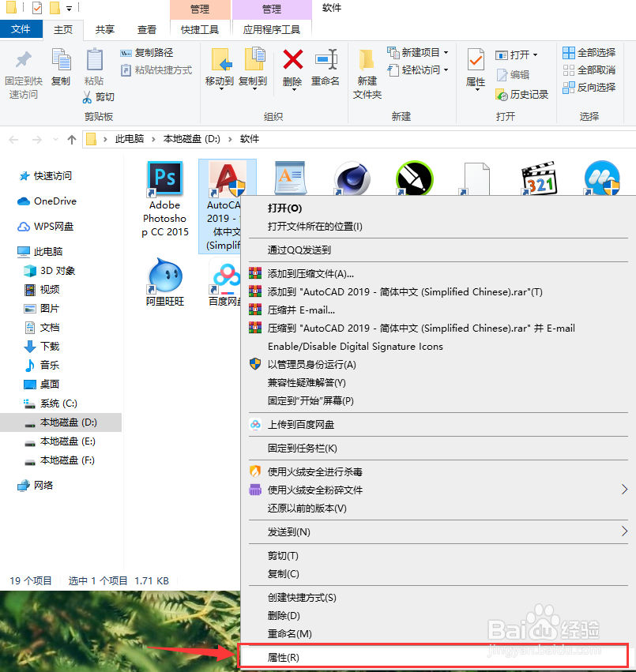Click the Move To (移动到) icon

click(221, 59)
